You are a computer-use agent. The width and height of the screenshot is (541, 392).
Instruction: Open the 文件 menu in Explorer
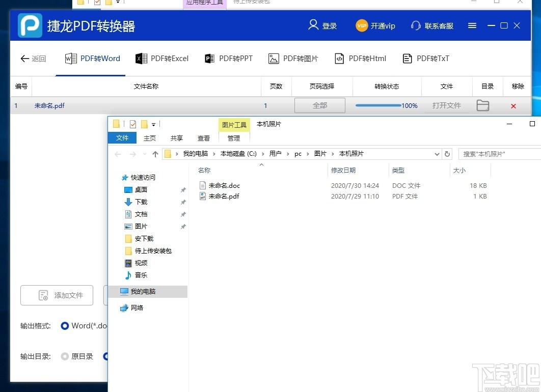pos(122,138)
